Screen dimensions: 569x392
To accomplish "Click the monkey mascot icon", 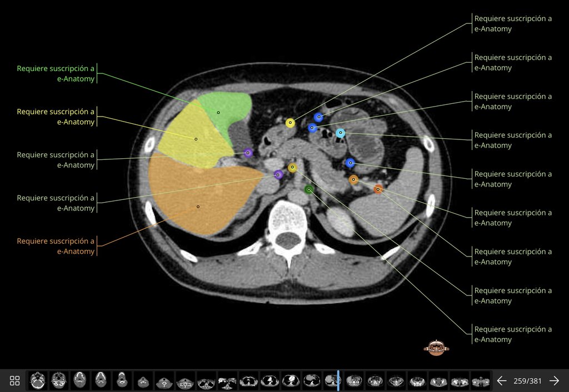I will click(x=436, y=348).
